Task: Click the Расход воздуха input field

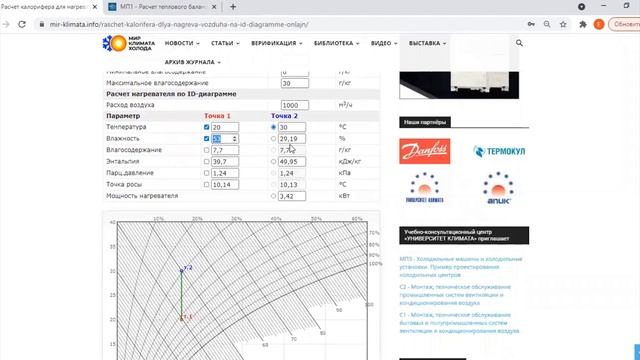Action: coord(295,105)
